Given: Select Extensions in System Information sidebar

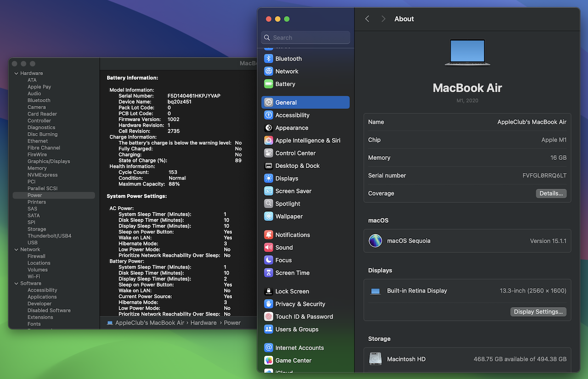Looking at the screenshot, I should [x=40, y=317].
